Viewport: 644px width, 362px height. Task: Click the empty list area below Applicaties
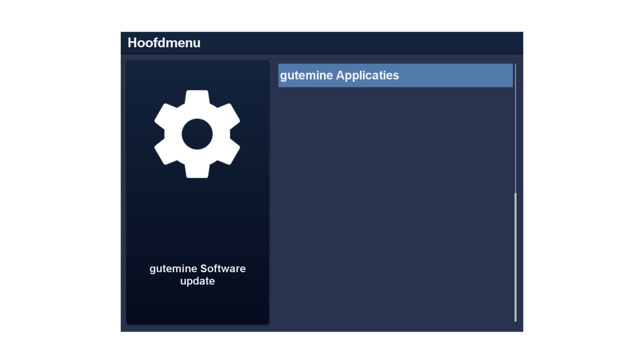tap(395, 201)
